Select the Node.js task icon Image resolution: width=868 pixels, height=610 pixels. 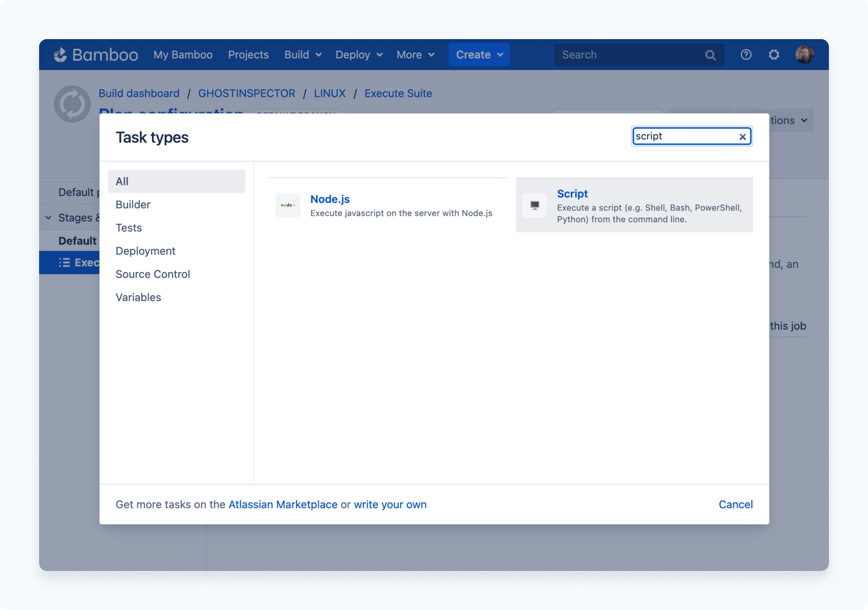coord(288,205)
